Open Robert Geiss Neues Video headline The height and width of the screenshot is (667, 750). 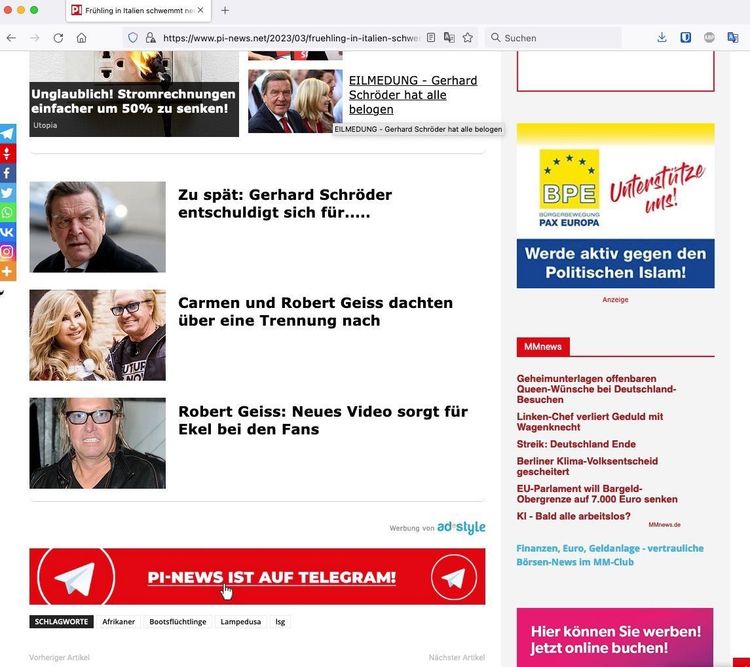coord(323,420)
